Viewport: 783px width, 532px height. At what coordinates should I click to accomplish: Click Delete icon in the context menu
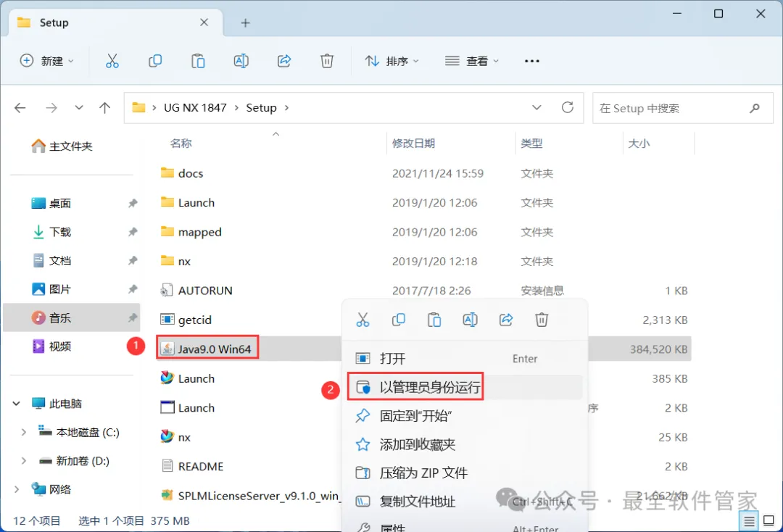click(542, 320)
